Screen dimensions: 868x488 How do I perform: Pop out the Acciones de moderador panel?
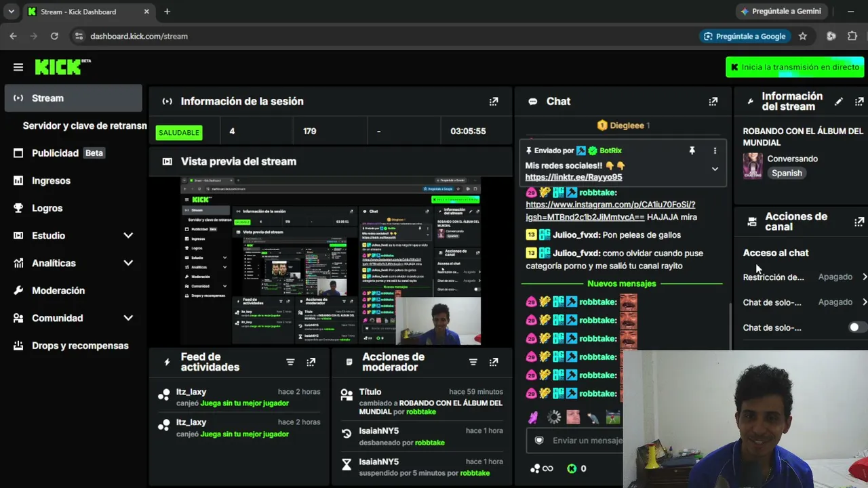pyautogui.click(x=494, y=362)
